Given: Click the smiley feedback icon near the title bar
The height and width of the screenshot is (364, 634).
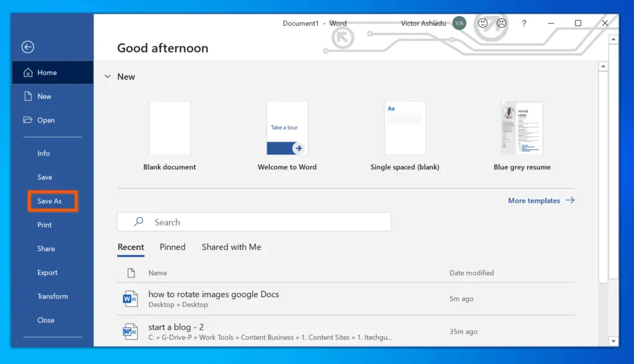Looking at the screenshot, I should pos(482,24).
